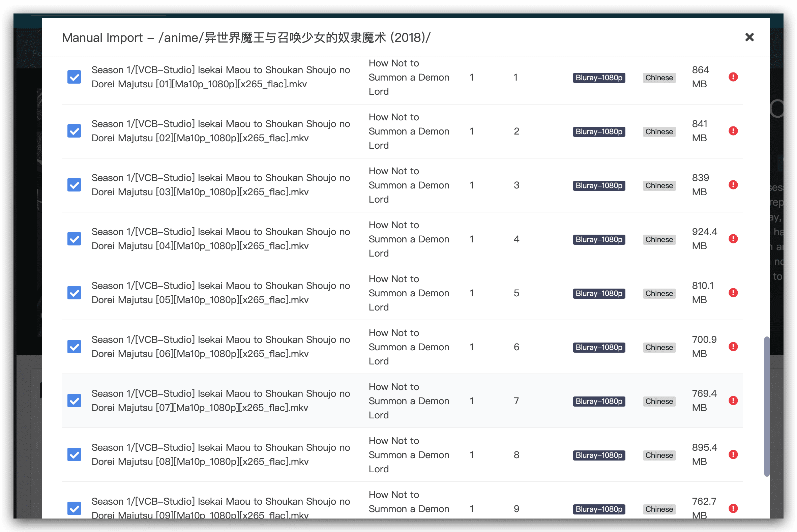The image size is (797, 532).
Task: Click the red warning icon for episode 6
Action: point(733,347)
